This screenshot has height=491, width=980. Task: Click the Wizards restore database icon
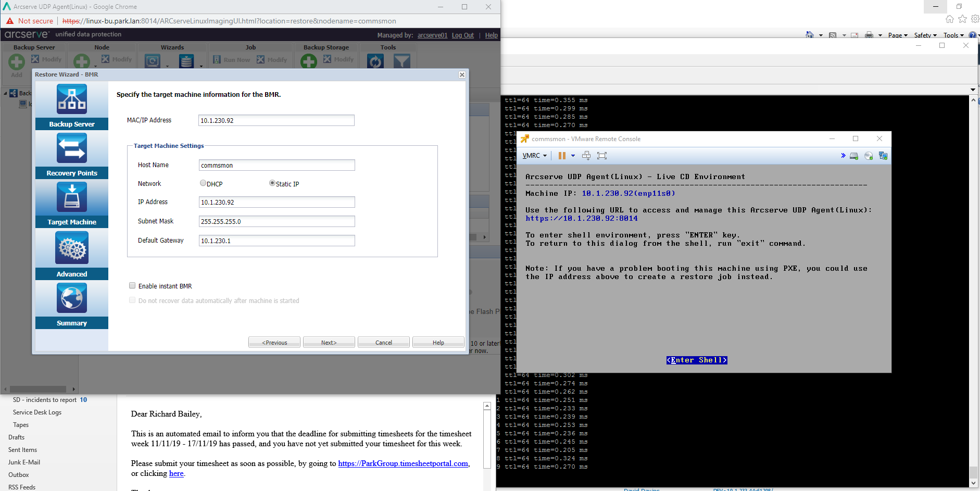[186, 61]
